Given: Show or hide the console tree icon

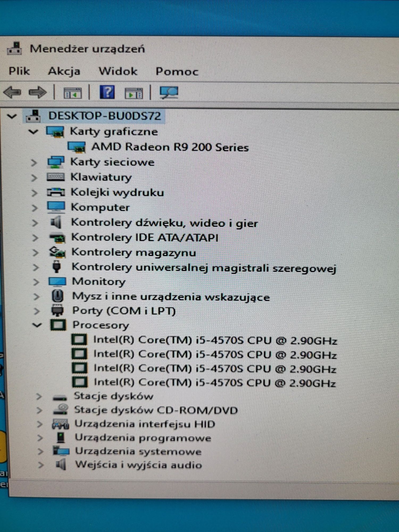Looking at the screenshot, I should tap(72, 93).
